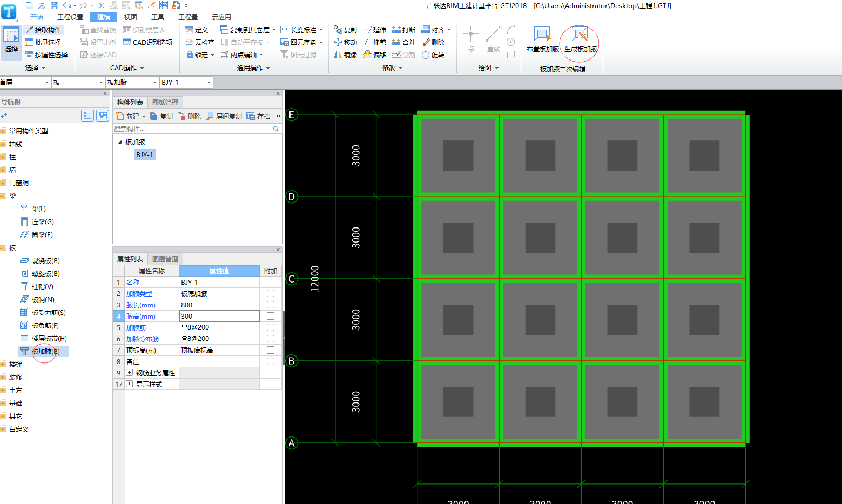Switch to the 工程量 ribbon tab
The image size is (842, 504).
click(x=188, y=17)
